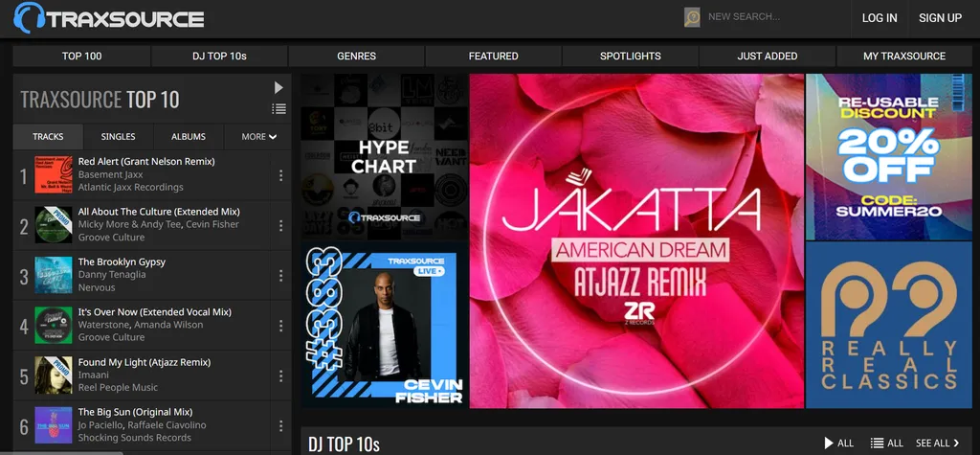Open artist Amanda Wilson
The width and height of the screenshot is (980, 455).
(168, 325)
